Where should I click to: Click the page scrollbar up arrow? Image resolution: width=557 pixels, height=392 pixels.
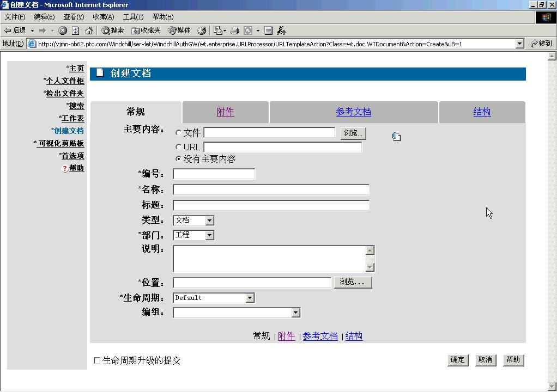click(553, 56)
